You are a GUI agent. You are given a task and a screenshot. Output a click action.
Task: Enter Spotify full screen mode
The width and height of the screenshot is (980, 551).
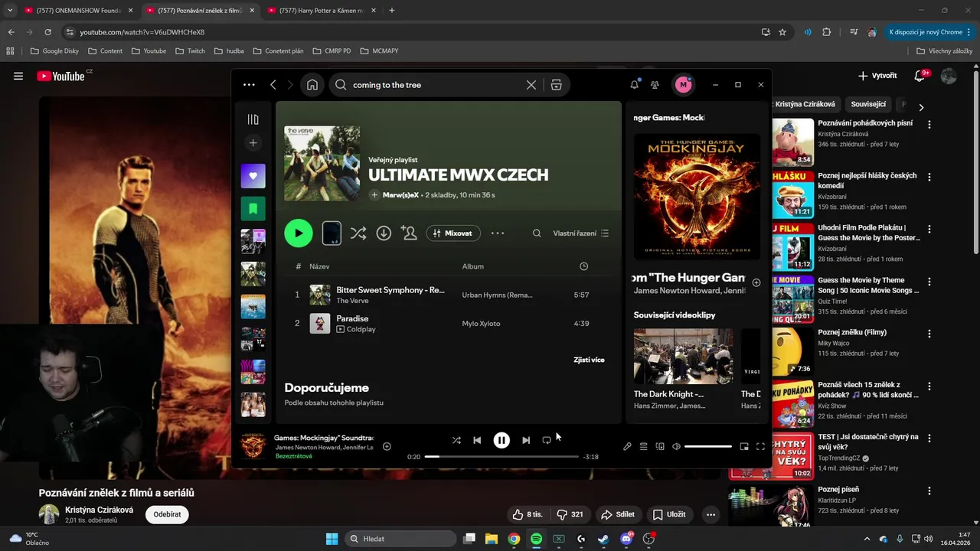pyautogui.click(x=760, y=446)
